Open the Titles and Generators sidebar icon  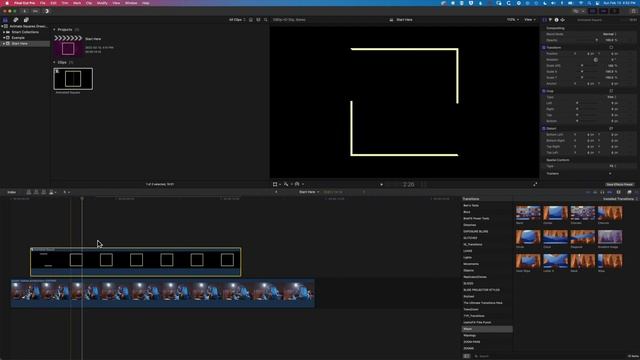coord(26,20)
